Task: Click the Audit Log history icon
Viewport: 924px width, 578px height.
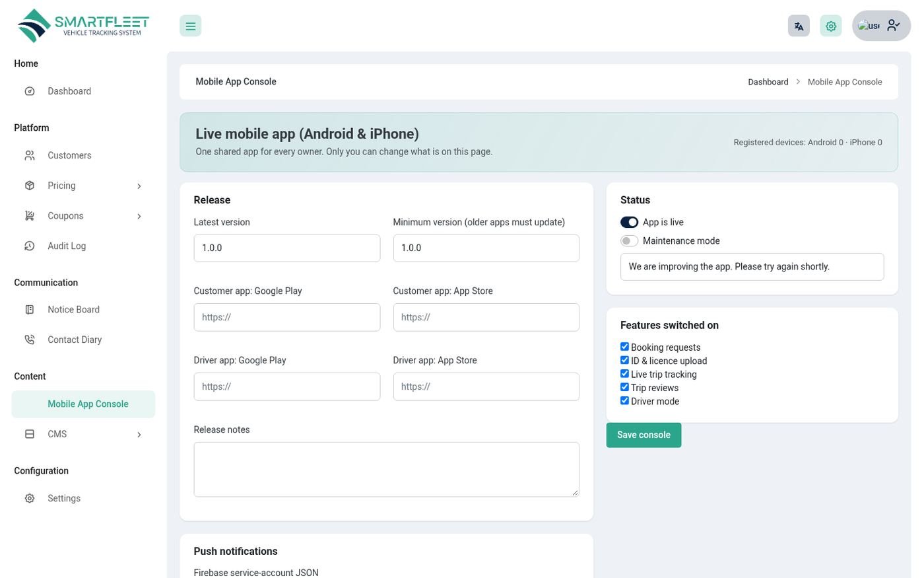Action: point(30,246)
